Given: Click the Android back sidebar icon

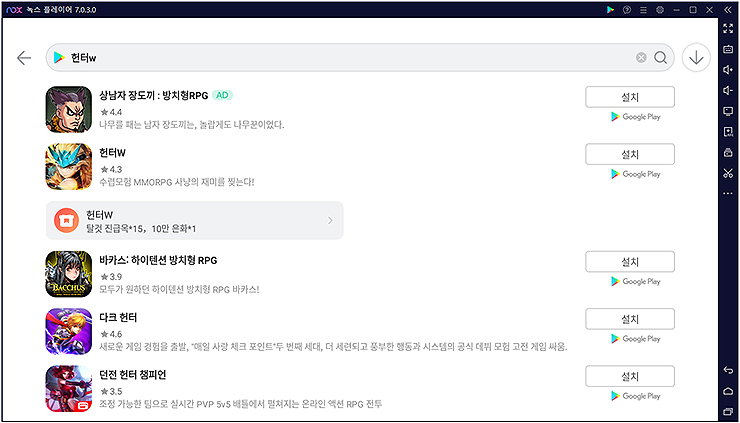Looking at the screenshot, I should pos(728,370).
